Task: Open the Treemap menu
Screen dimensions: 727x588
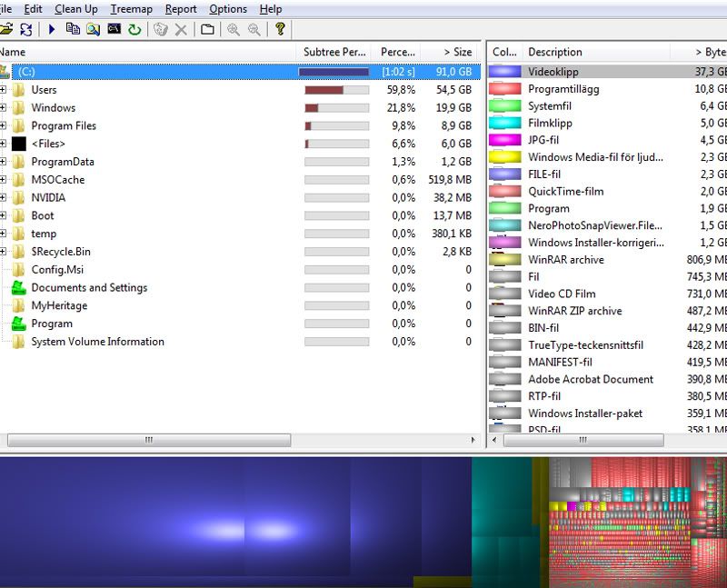Action: 131,9
